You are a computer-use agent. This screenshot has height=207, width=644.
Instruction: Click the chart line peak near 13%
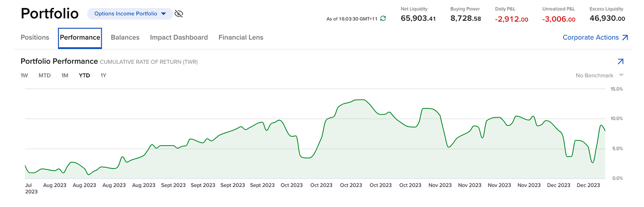pyautogui.click(x=360, y=100)
